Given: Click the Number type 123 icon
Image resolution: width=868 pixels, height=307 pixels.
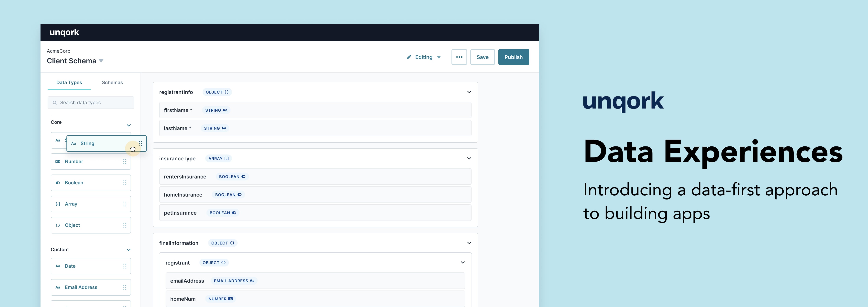Looking at the screenshot, I should tap(58, 162).
